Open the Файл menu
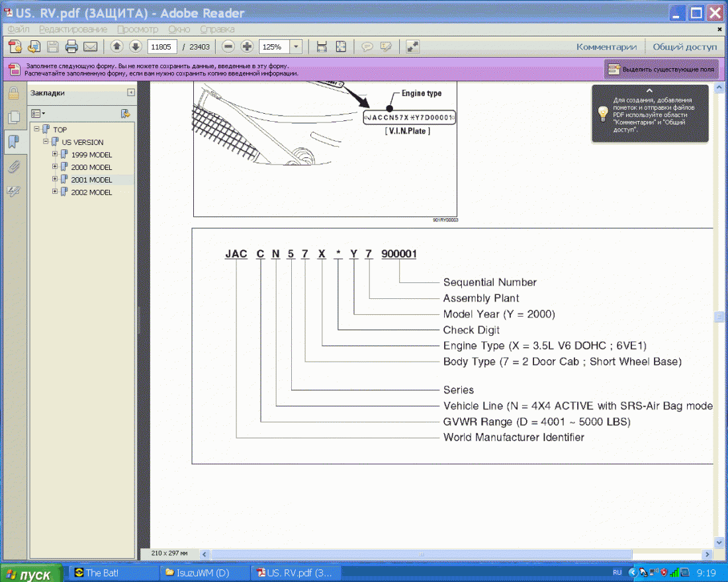The image size is (728, 582). tap(19, 29)
